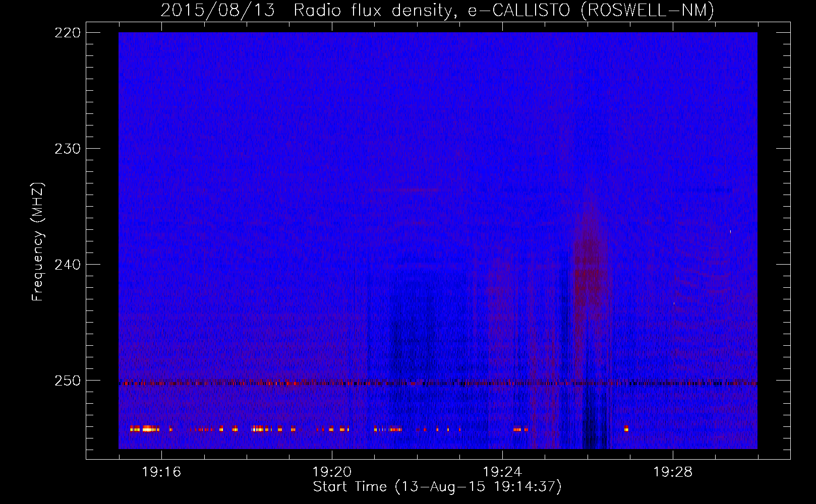Click the '19:16' time tick label

161,472
